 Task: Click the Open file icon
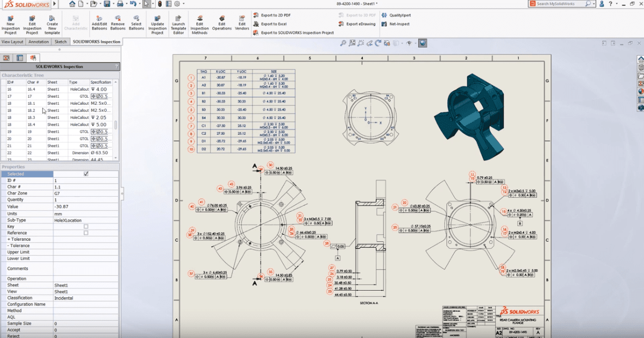94,4
